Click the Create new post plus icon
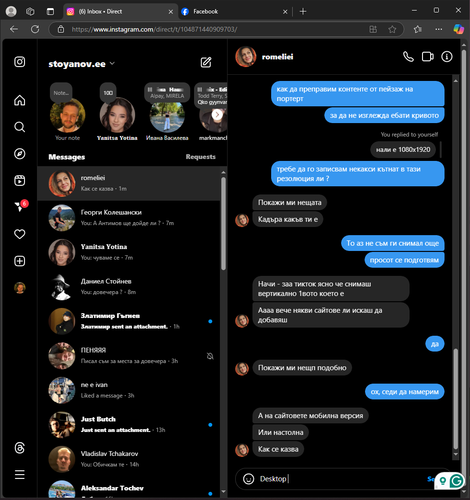 point(20,261)
